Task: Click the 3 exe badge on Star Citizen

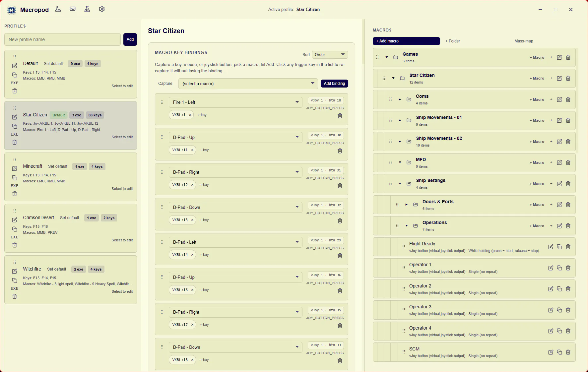Action: (77, 115)
